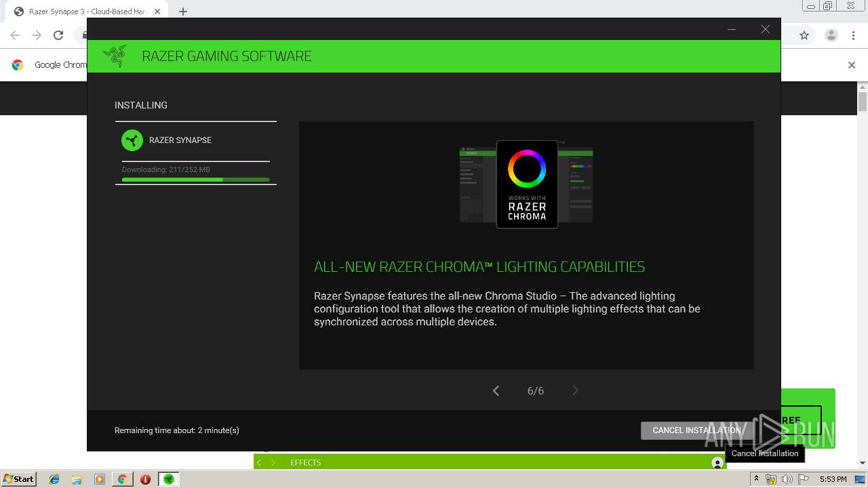Click the Razer installer taskbar button

coord(168,479)
